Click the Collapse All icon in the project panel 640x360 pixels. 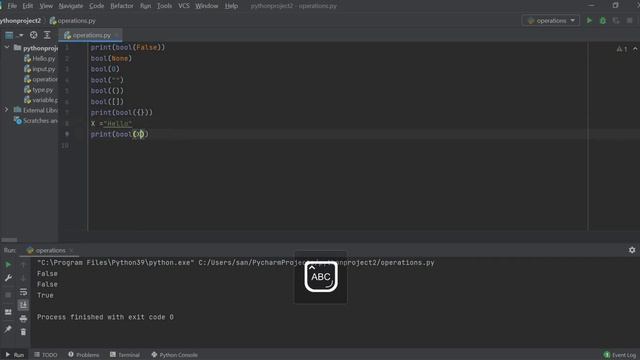coord(47,36)
